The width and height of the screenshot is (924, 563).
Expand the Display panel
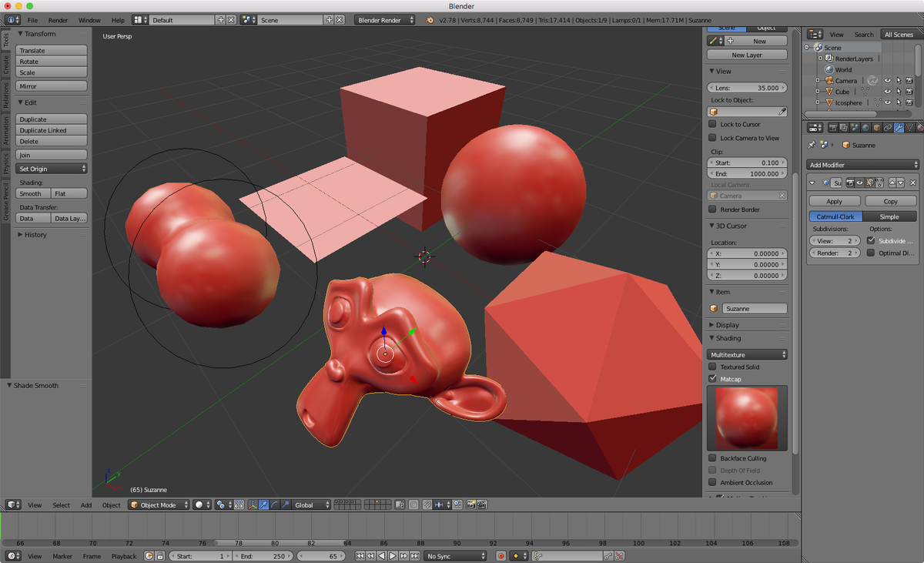click(711, 325)
